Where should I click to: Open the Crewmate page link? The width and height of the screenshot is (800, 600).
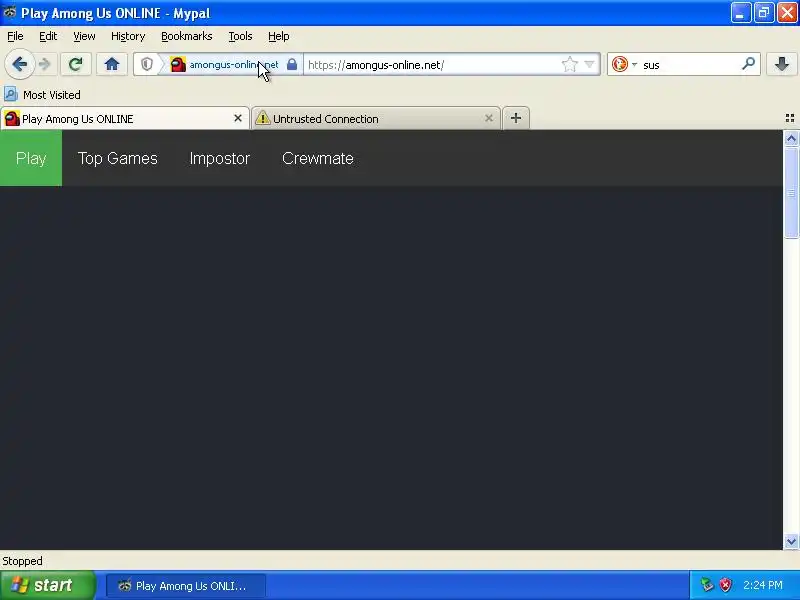[318, 158]
